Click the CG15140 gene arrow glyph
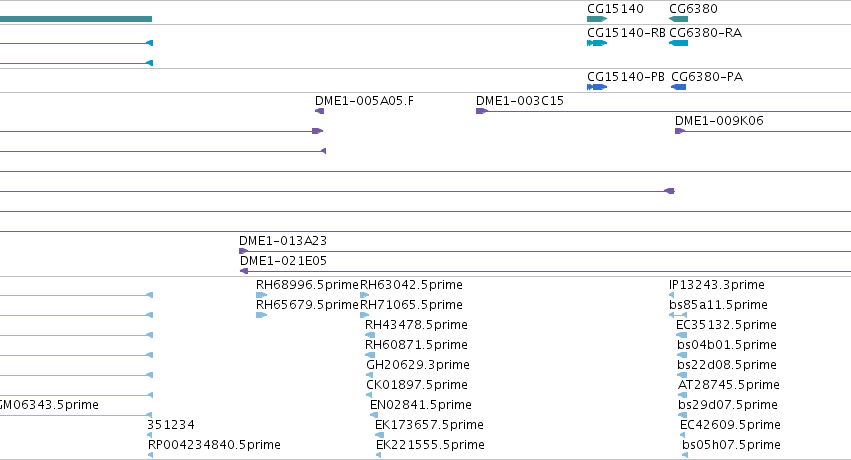Screen dimensions: 851x460 (x=597, y=20)
